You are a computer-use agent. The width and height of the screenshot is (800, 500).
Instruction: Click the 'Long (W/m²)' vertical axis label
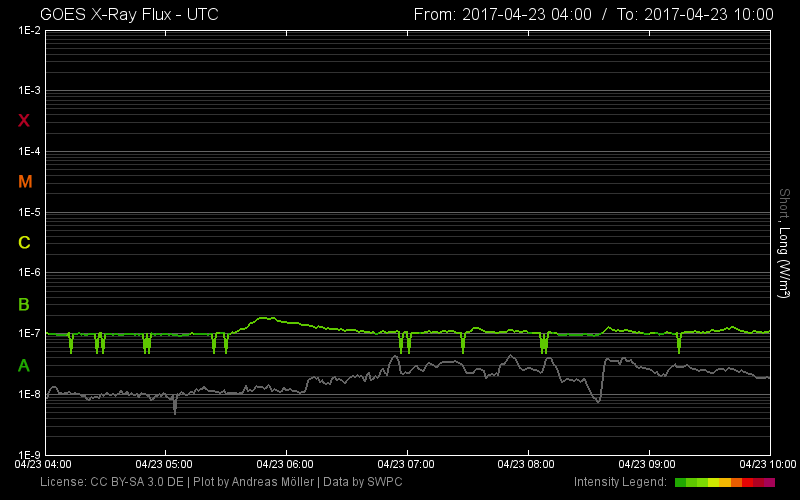click(x=784, y=262)
